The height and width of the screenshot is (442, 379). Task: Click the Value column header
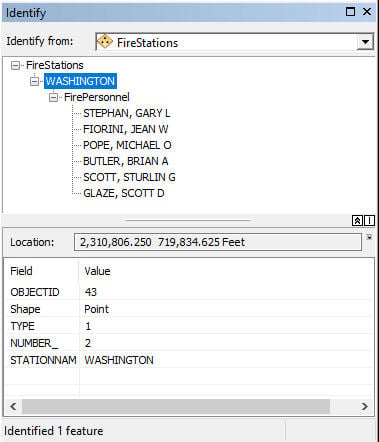[97, 271]
